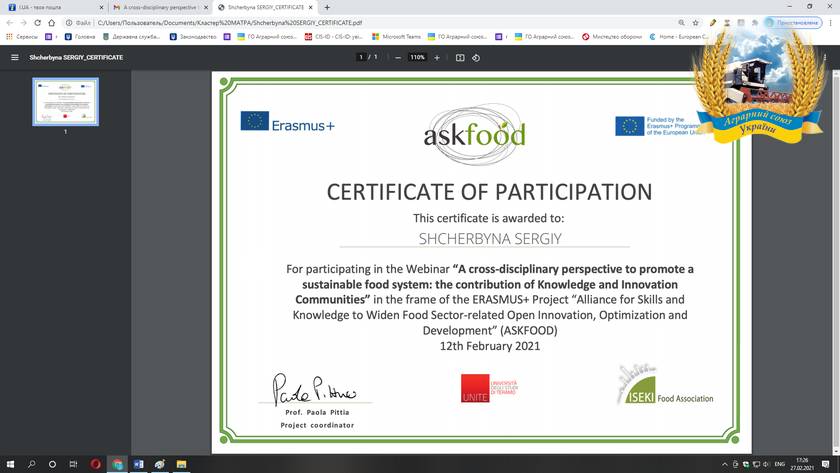Open the zoom magnifier icon in address bar
Screen dimensions: 840x473
[681, 22]
